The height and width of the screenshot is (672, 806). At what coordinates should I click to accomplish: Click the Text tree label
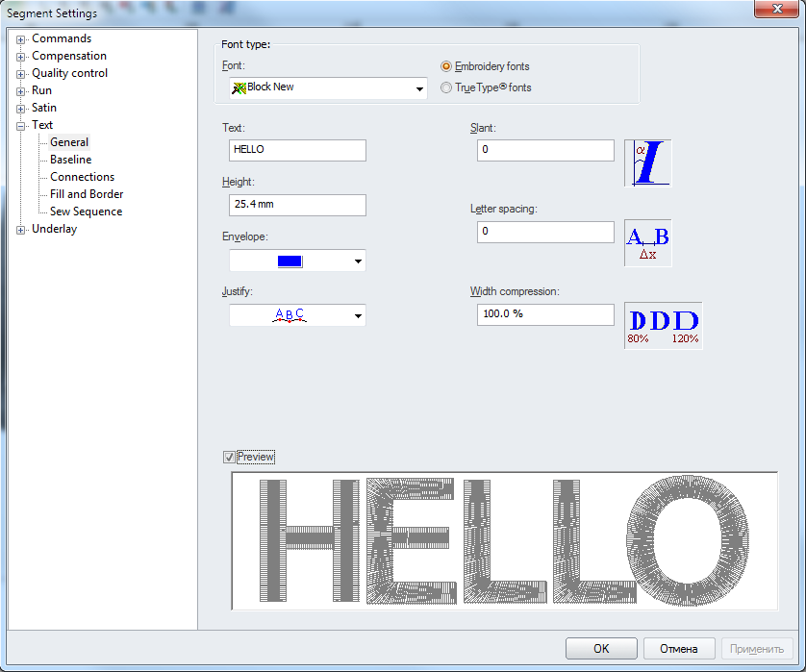coord(42,125)
